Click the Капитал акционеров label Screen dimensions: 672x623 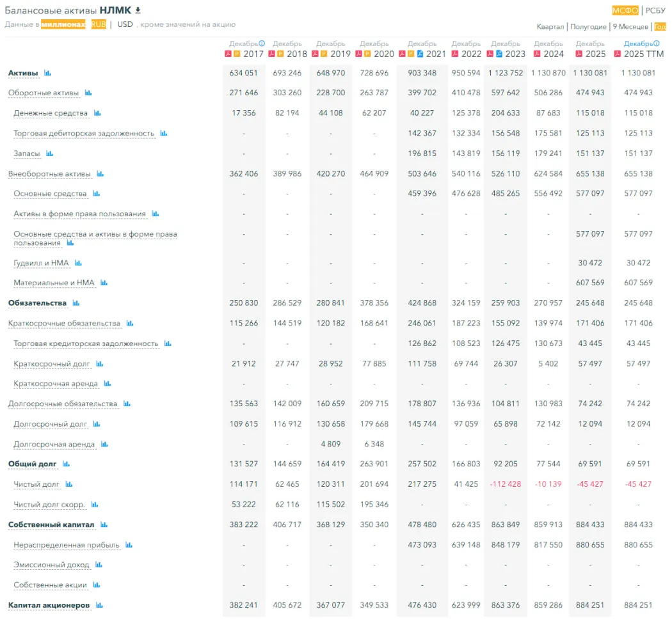tap(49, 605)
